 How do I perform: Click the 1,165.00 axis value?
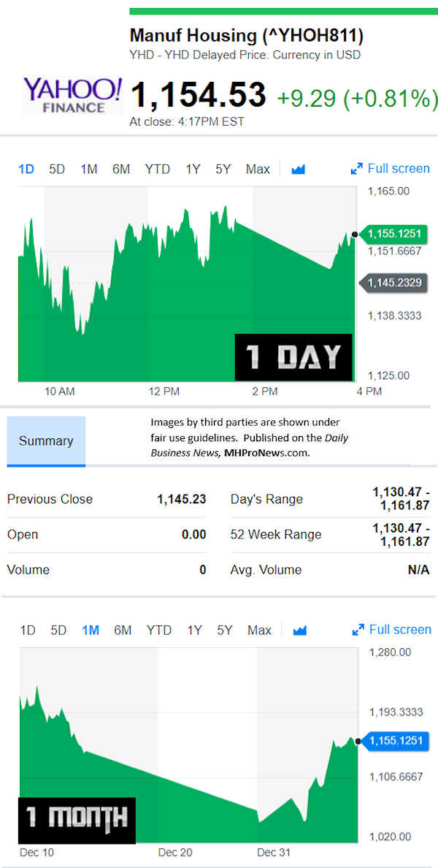pyautogui.click(x=389, y=191)
